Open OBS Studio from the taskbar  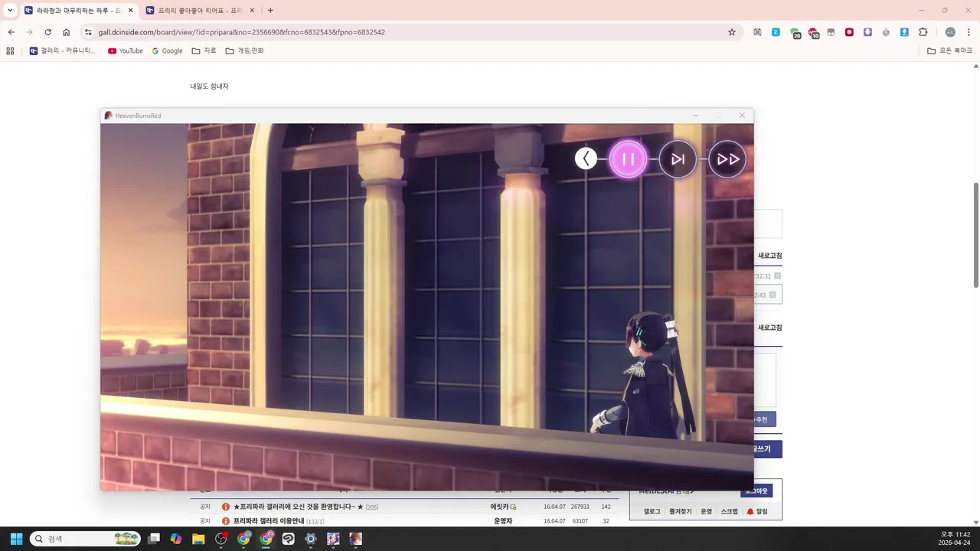[221, 539]
